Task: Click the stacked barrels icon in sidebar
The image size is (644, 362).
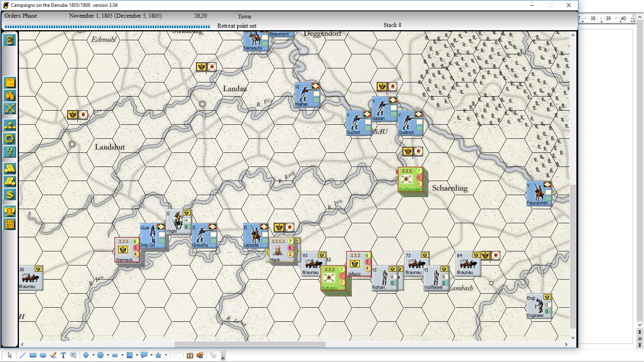Action: pos(10,95)
